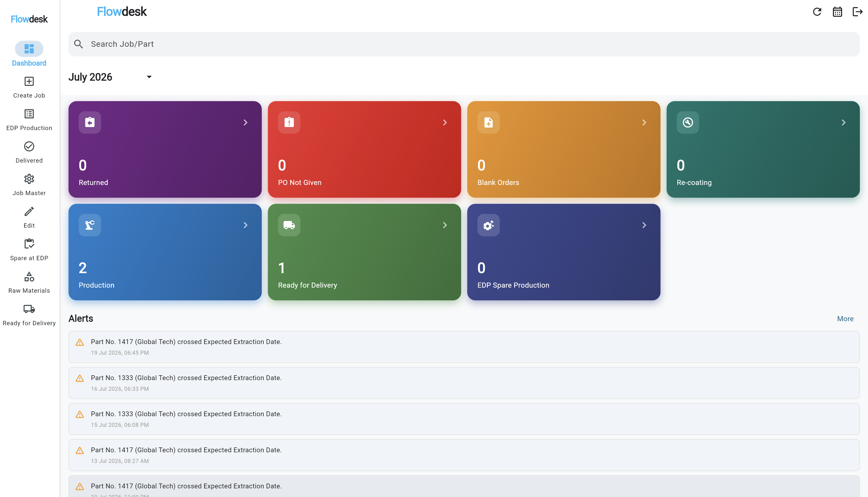This screenshot has width=868, height=497.
Task: Click the Raw Materials shapes icon
Action: [29, 276]
